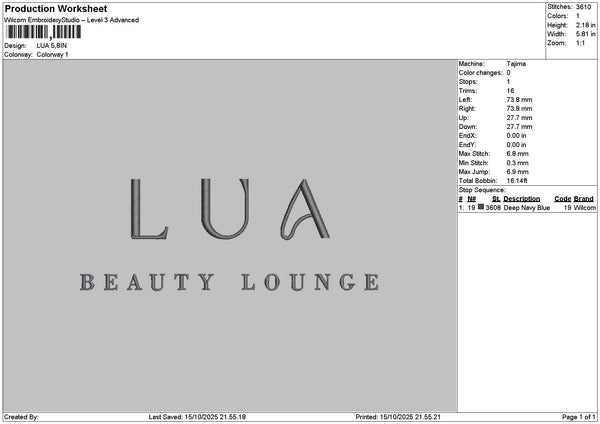Click the Max Jump value 6.9 mm
Screen dimensions: 600x424
[x=517, y=172]
